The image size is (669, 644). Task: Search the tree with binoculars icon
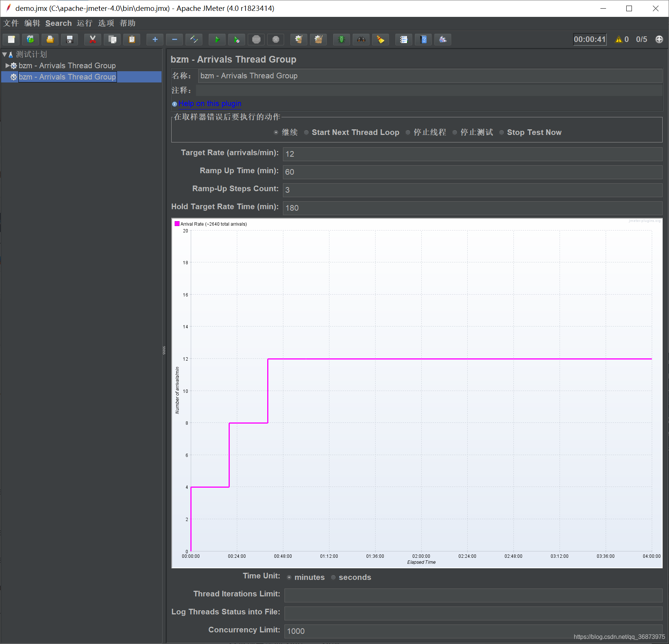point(361,39)
